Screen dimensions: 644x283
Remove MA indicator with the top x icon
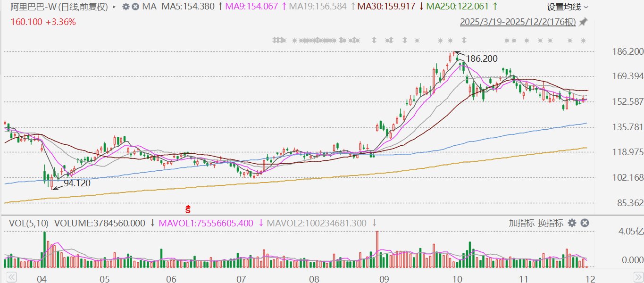point(135,7)
